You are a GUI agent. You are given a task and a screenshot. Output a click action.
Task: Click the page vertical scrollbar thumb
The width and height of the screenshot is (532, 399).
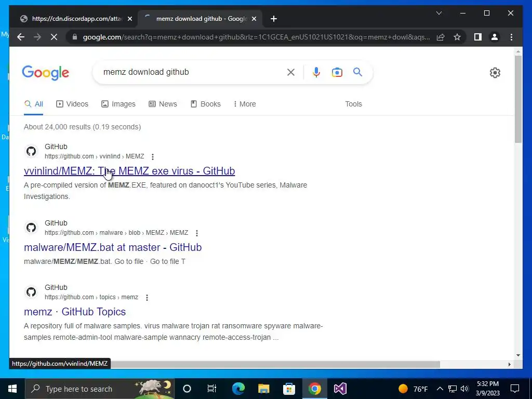tap(518, 98)
